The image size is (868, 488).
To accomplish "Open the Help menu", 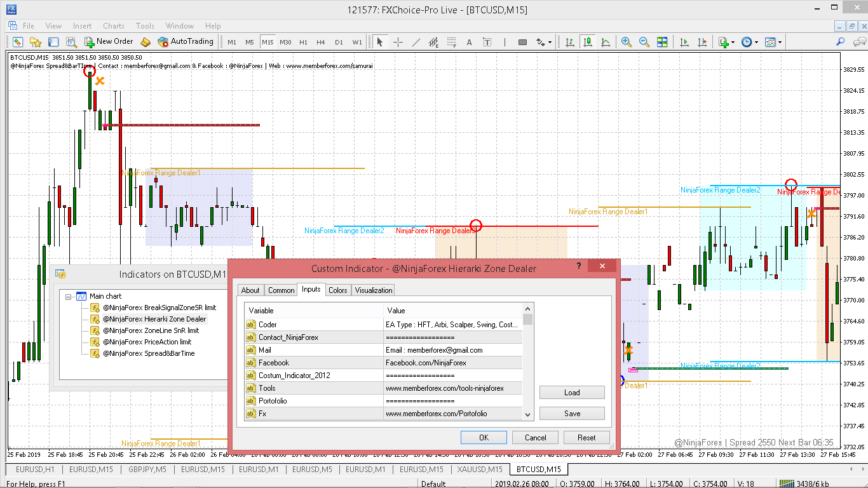I will pos(213,26).
